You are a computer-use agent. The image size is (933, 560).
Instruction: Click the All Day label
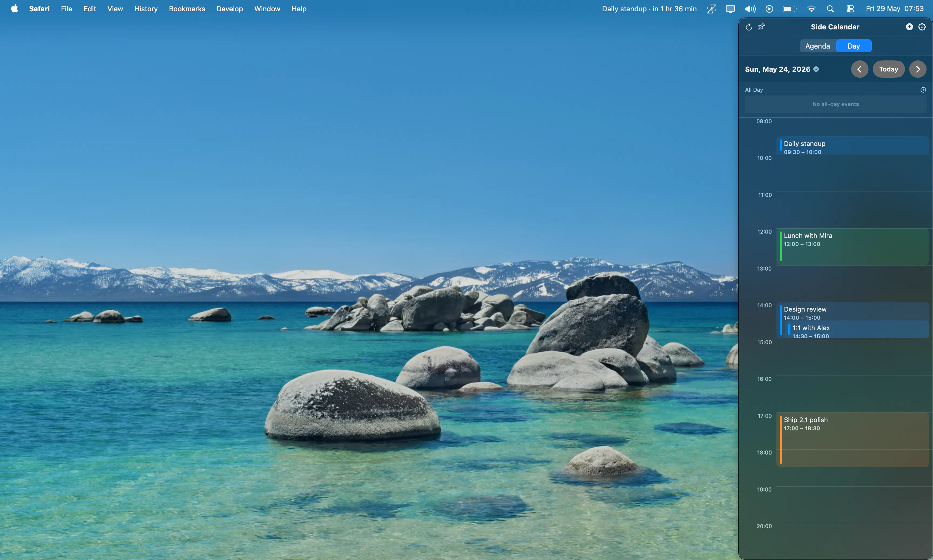pos(754,90)
